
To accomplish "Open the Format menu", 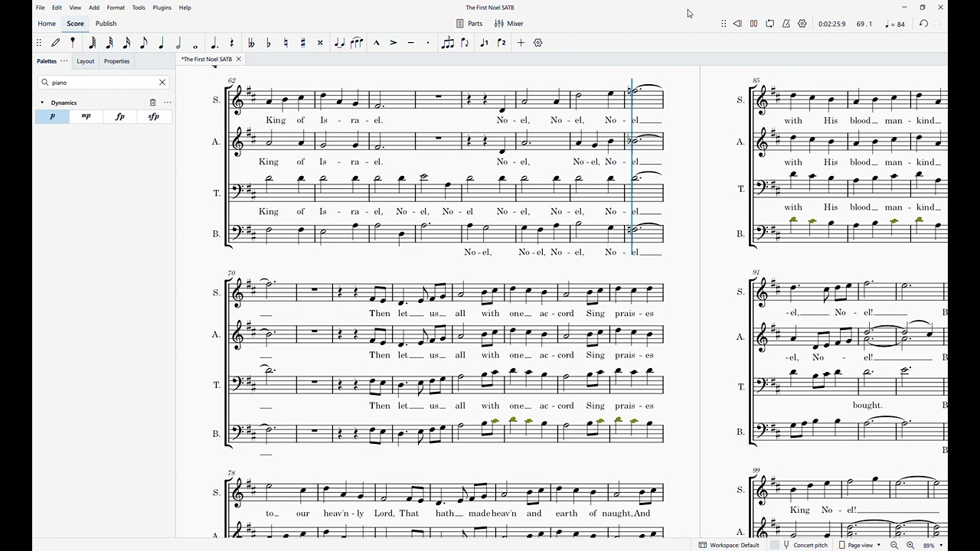I will 116,8.
